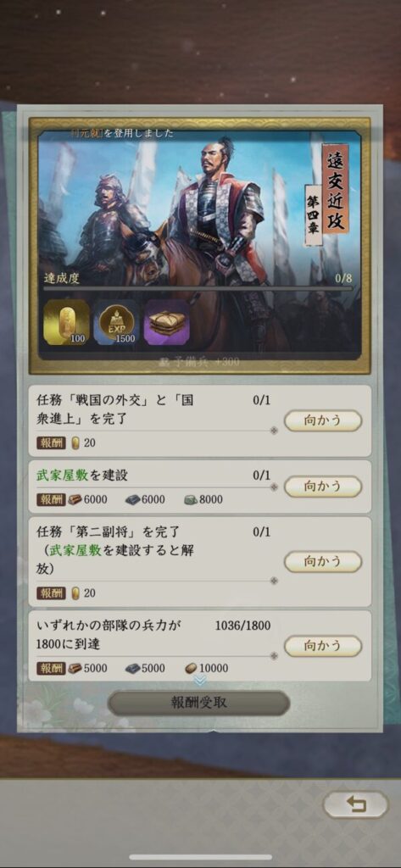401x868 pixels.
Task: Tap the EXP 1500 reward icon
Action: [x=116, y=322]
